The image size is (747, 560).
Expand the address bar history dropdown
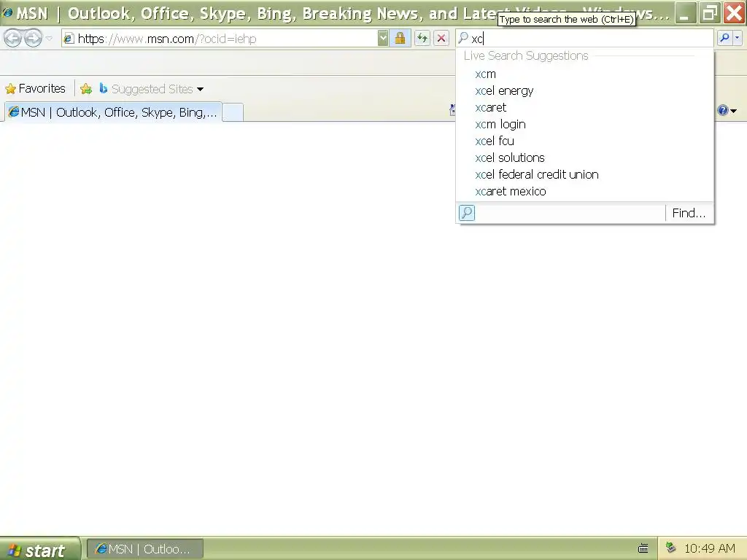383,39
